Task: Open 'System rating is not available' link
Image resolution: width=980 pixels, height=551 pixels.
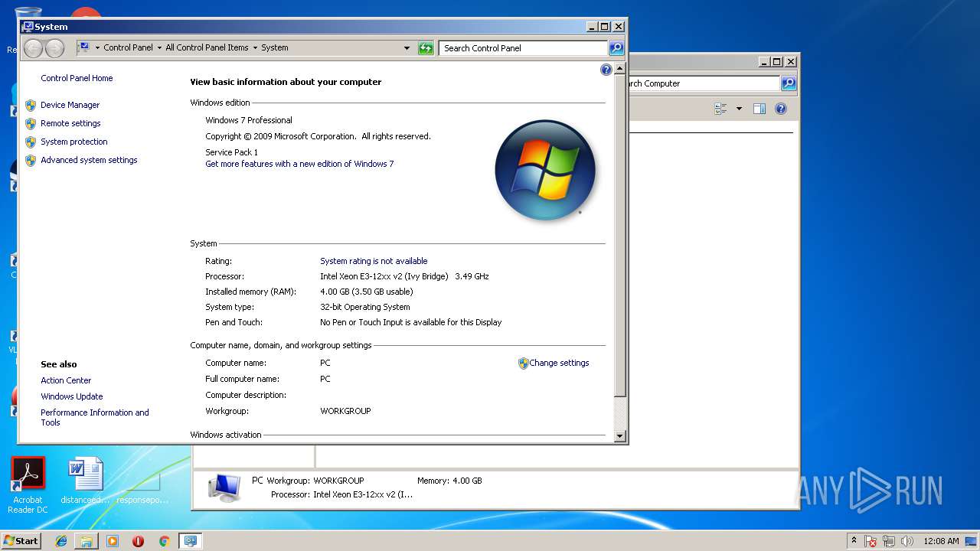Action: coord(374,261)
